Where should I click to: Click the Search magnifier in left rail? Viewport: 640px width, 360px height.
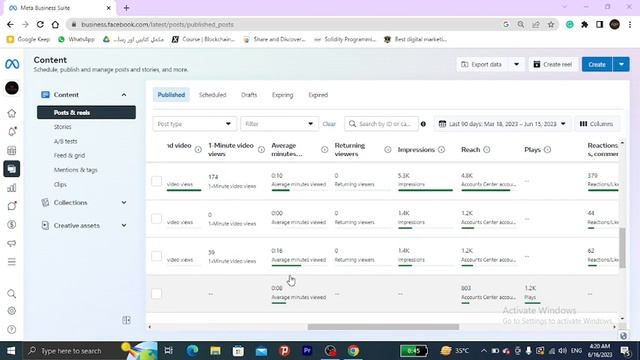tap(12, 294)
